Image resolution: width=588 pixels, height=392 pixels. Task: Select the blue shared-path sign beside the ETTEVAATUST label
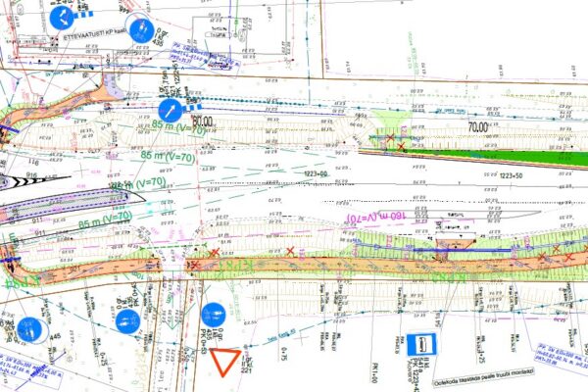[142, 29]
